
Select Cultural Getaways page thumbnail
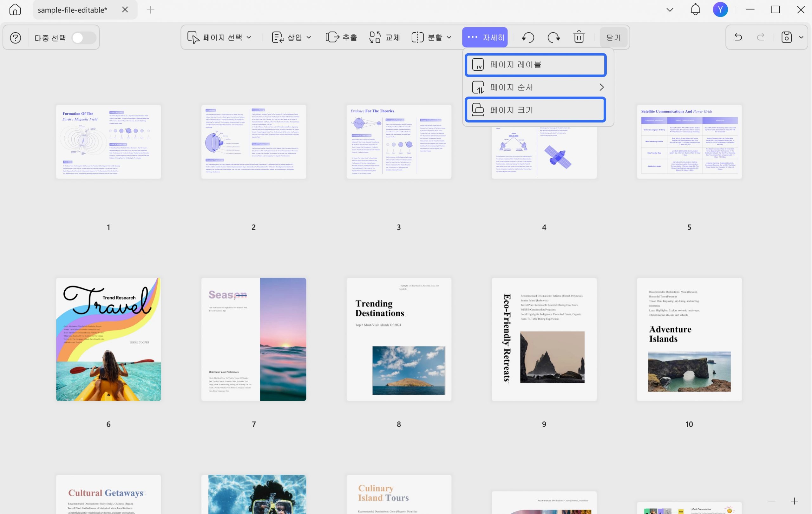pyautogui.click(x=108, y=494)
